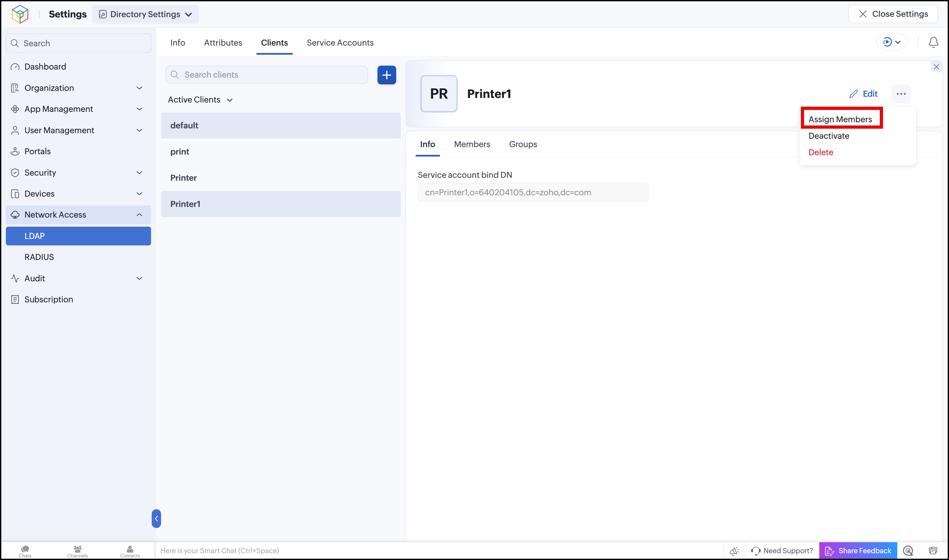Click the Portals icon

[15, 151]
